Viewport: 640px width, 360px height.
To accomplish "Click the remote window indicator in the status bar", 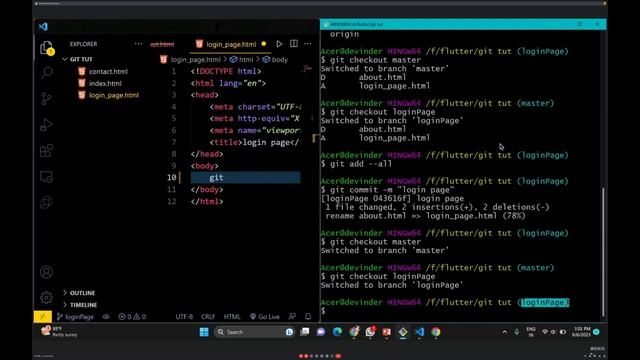I will pos(42,316).
